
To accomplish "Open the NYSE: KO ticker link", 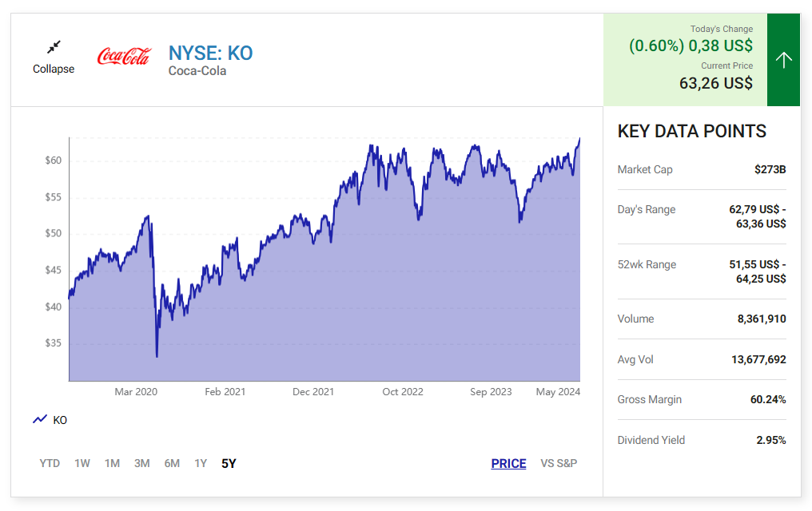I will pos(210,53).
